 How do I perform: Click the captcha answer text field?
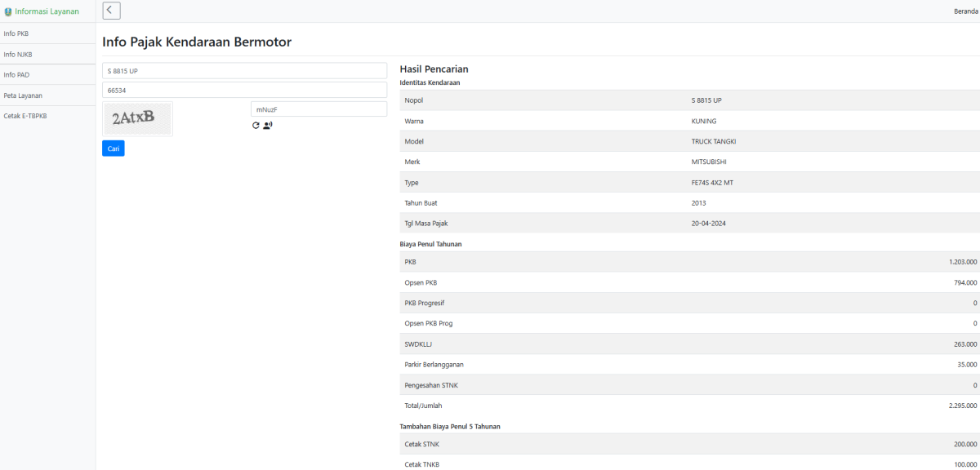pyautogui.click(x=318, y=109)
